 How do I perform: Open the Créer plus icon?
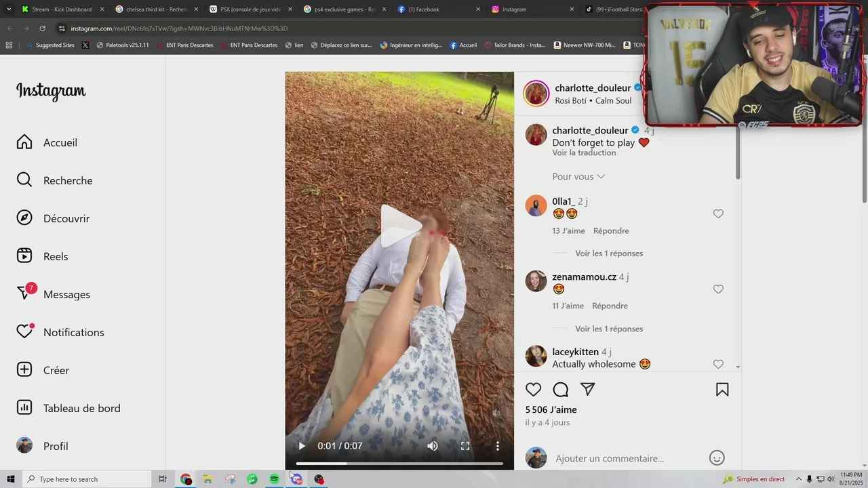click(24, 370)
